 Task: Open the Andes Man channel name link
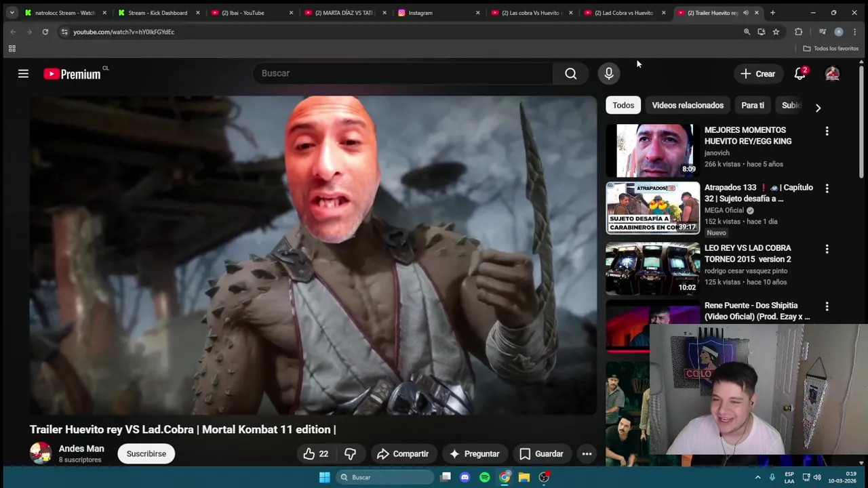81,449
